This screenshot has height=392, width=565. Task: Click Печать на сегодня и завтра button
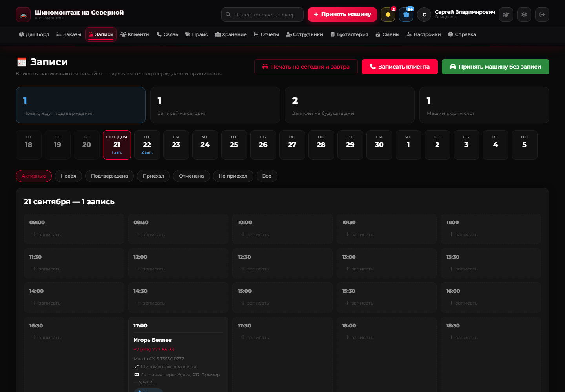click(x=306, y=67)
